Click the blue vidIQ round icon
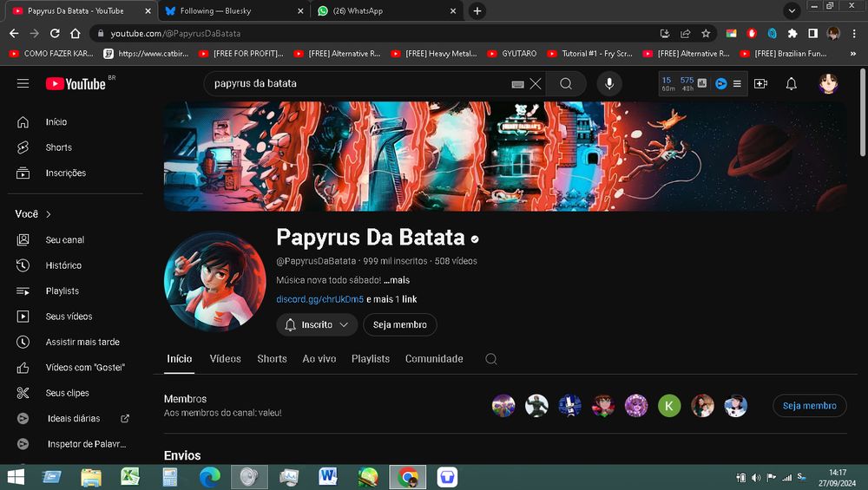Screen dimensions: 868x490 coord(720,83)
